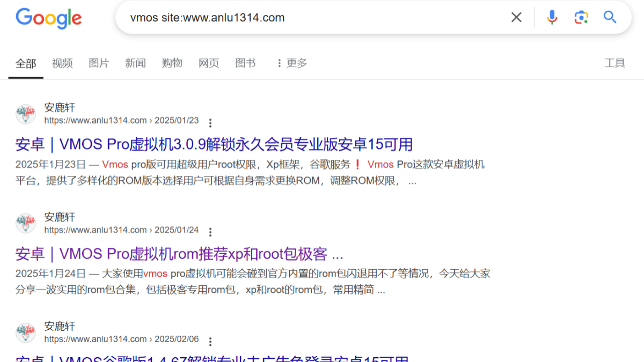Open the VMOS谷歌版1.4.67 result link
Image resolution: width=644 pixels, height=362 pixels.
tap(213, 358)
